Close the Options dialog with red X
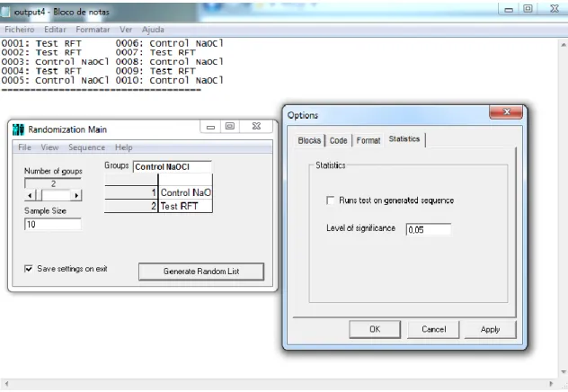The height and width of the screenshot is (392, 568). click(506, 112)
